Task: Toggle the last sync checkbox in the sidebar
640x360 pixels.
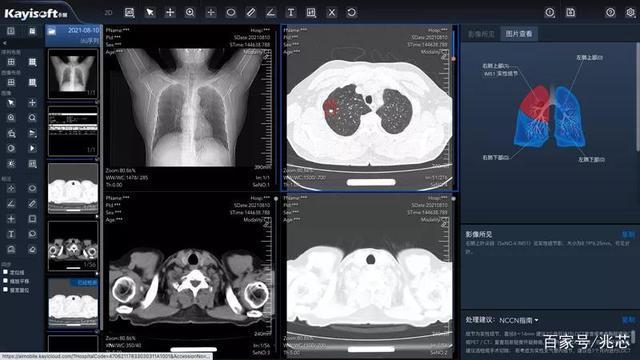Action: click(5, 290)
